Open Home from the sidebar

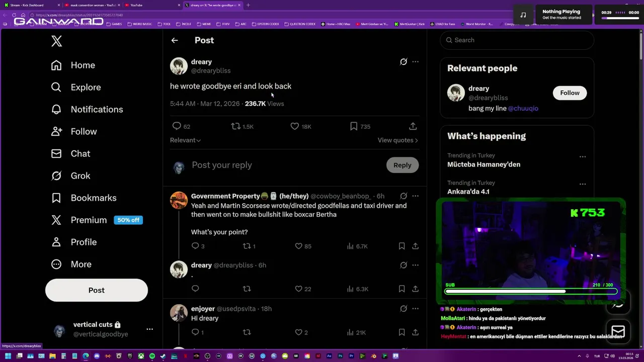73,65
